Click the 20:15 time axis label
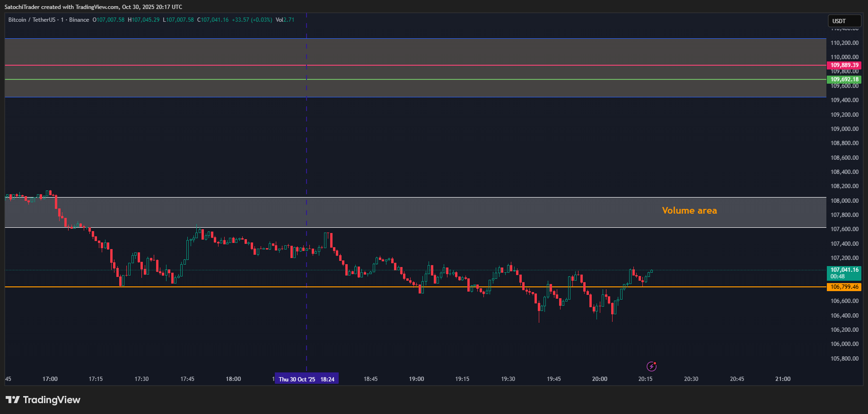The height and width of the screenshot is (414, 868). pos(645,379)
